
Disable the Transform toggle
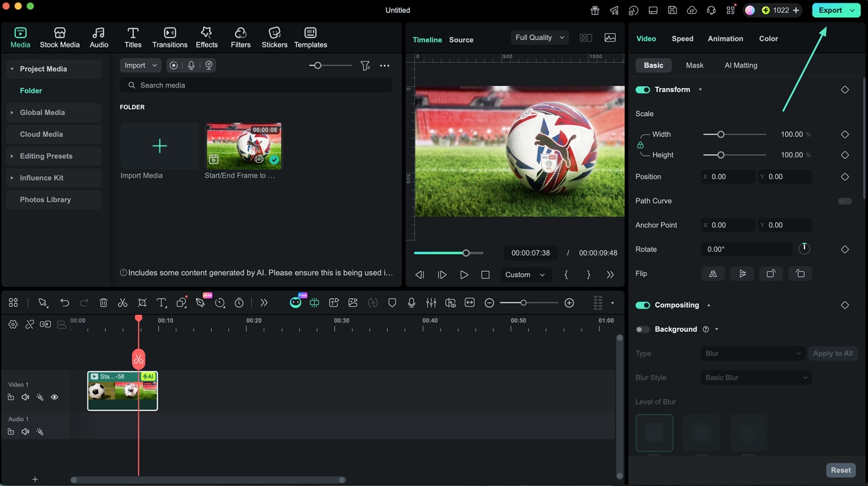pos(642,89)
